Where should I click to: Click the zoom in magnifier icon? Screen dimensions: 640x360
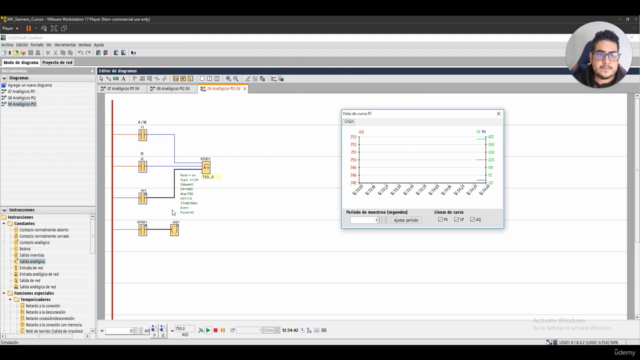(229, 79)
